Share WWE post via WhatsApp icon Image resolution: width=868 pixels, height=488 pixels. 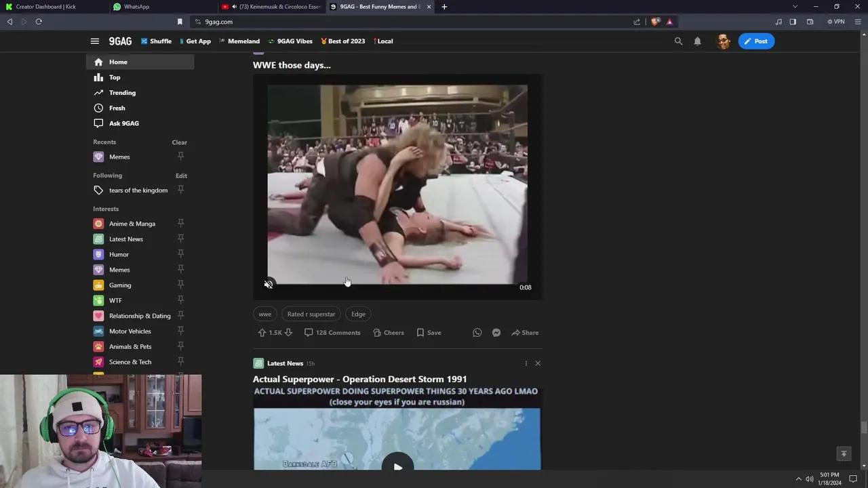[x=477, y=333]
